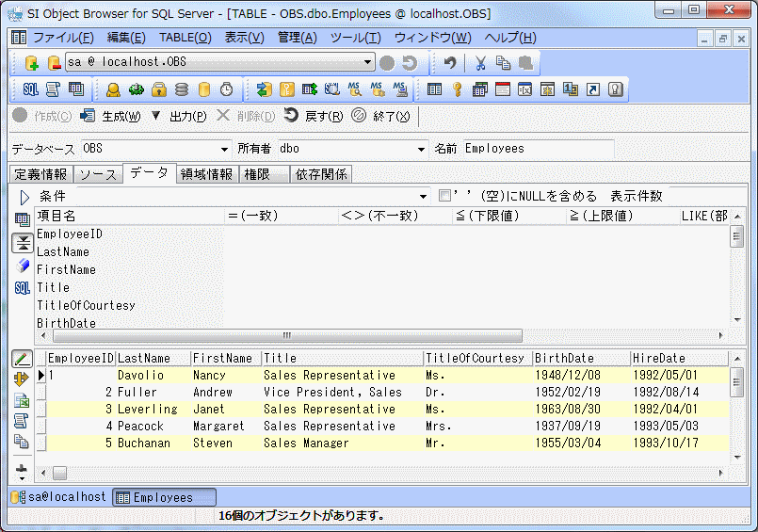This screenshot has width=758, height=532.
Task: Click the scissors cut icon in toolbar
Action: click(480, 63)
